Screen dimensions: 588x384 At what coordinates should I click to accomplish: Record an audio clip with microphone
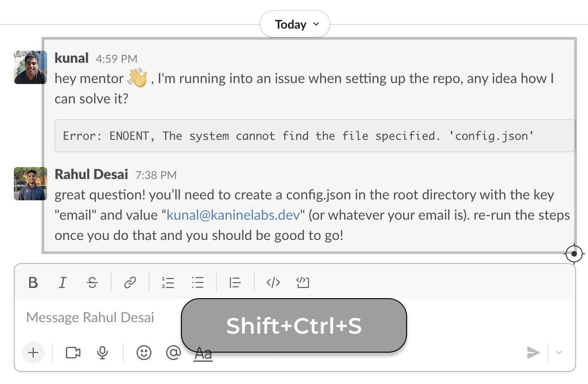coord(102,353)
